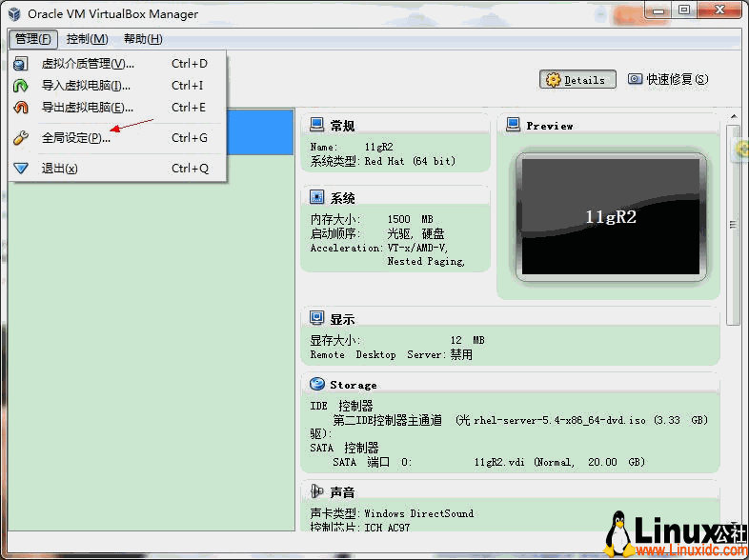Select 退出(x) to quit VirtualBox

(x=117, y=169)
